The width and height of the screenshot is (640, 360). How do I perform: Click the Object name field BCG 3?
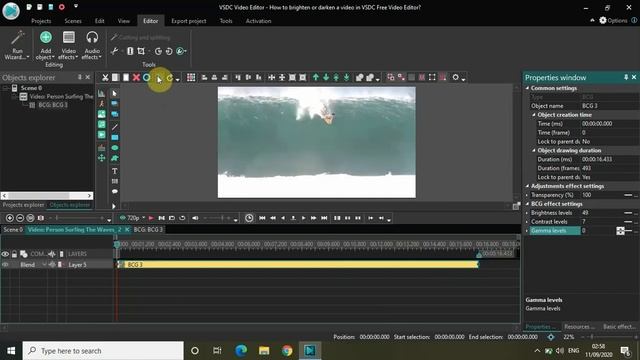coord(609,106)
